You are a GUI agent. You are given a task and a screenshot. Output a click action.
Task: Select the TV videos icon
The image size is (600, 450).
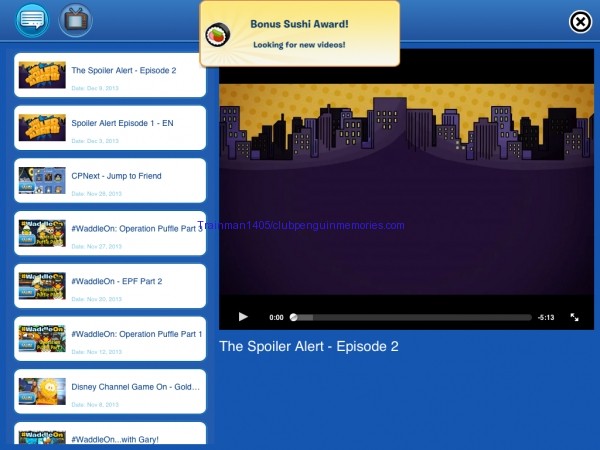75,19
